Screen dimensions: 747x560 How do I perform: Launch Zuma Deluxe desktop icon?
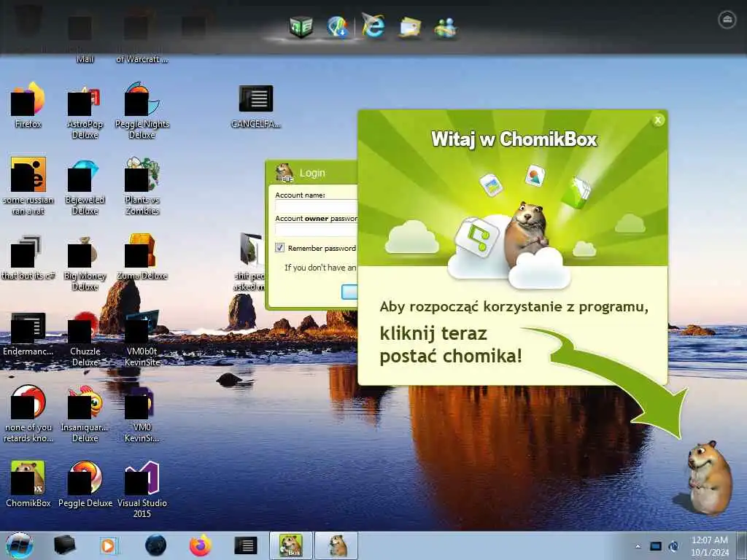[142, 256]
